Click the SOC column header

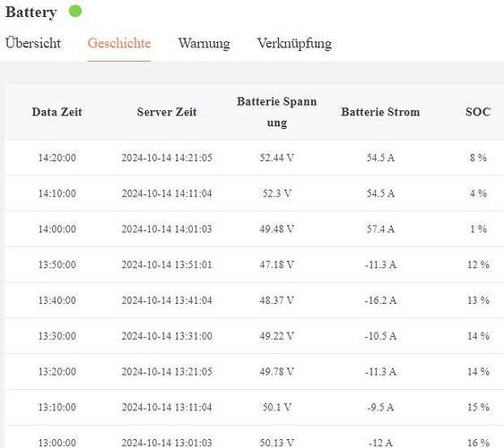[478, 112]
